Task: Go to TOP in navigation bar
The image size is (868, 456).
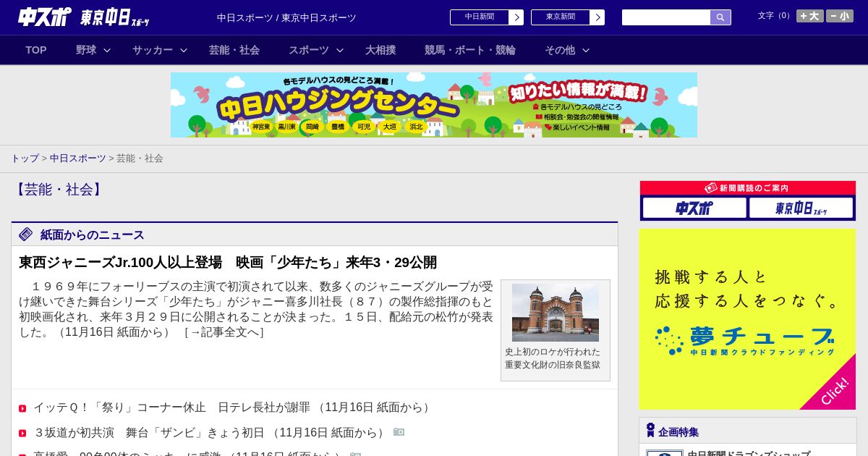Action: point(36,50)
